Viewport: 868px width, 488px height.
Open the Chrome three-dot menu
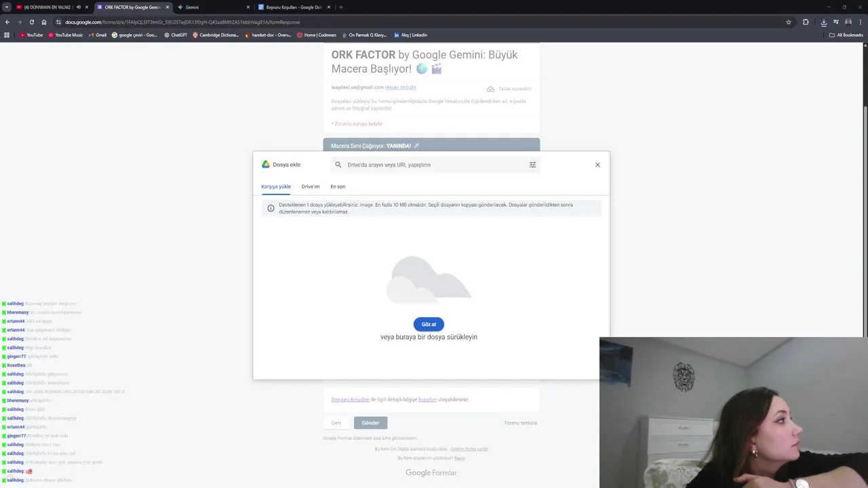pyautogui.click(x=860, y=22)
